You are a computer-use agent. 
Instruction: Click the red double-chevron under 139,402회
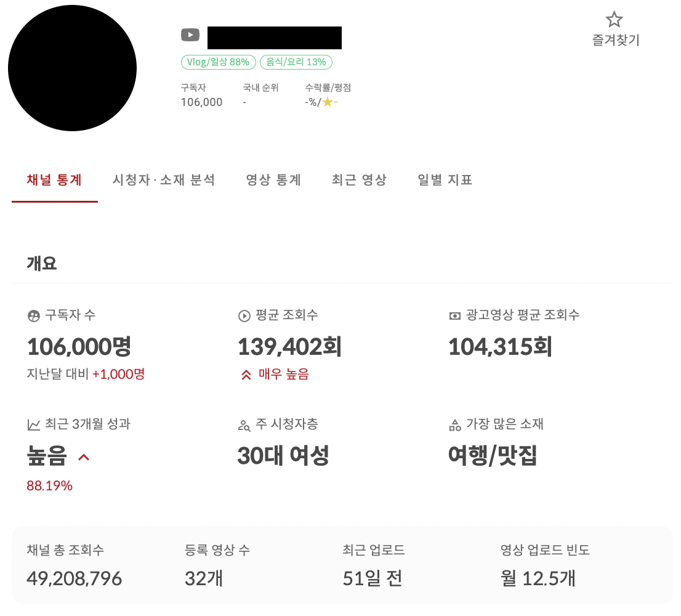(x=247, y=374)
